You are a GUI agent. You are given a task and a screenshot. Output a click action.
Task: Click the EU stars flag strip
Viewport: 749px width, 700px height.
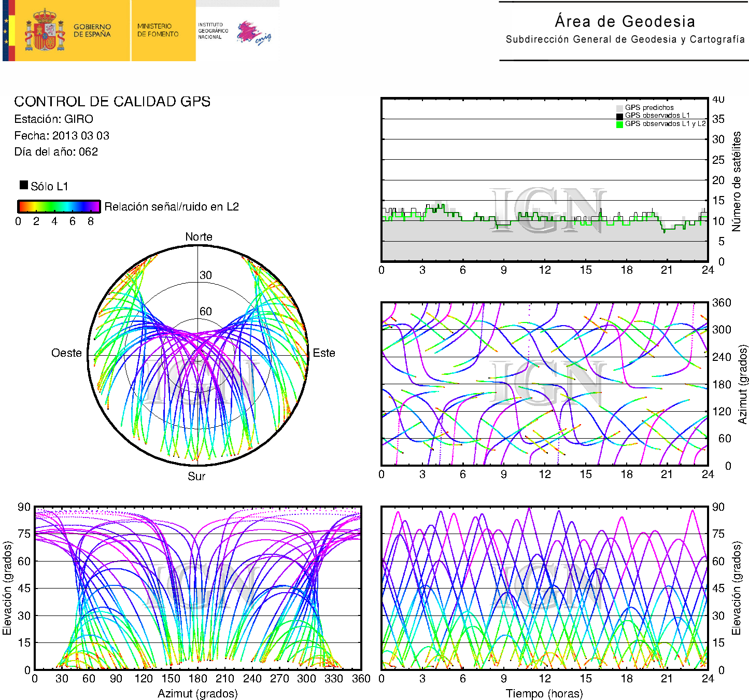pyautogui.click(x=6, y=31)
